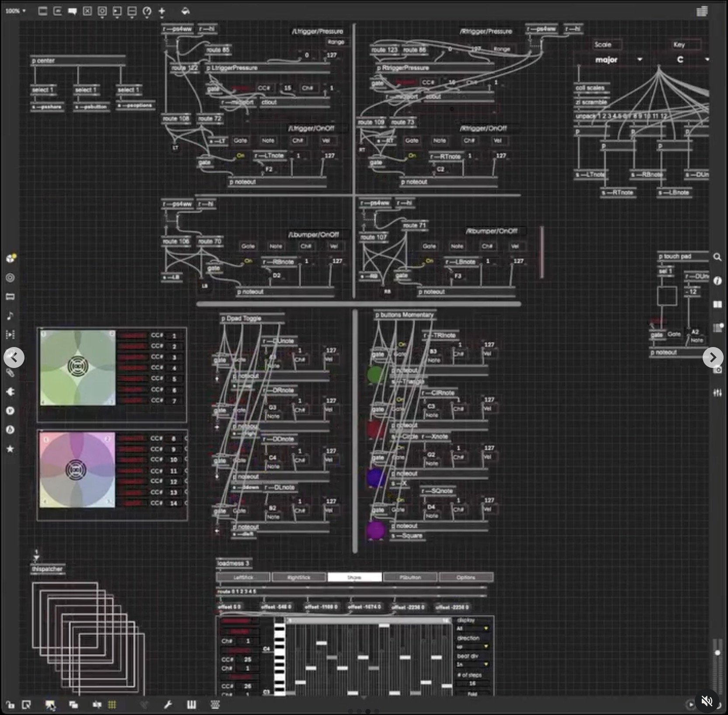Click the piano keyboard icon in bottom toolbar
728x715 pixels.
pos(191,705)
